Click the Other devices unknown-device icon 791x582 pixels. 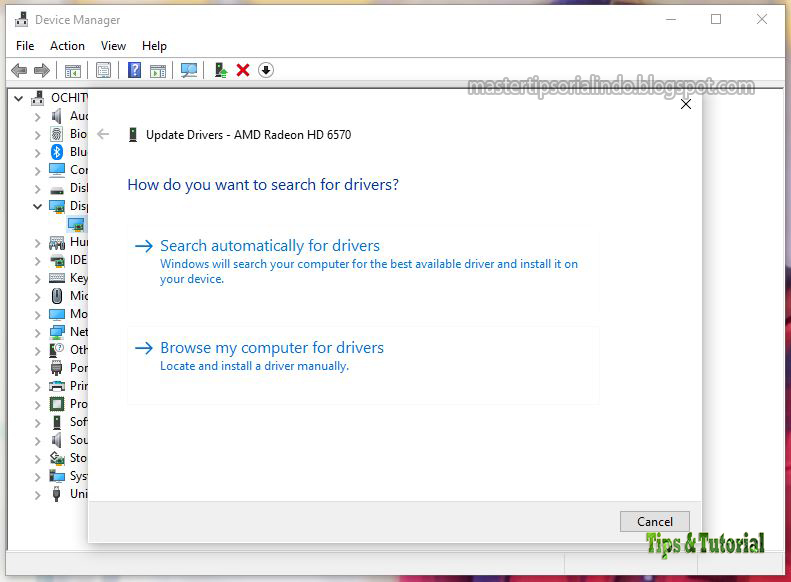[x=57, y=350]
